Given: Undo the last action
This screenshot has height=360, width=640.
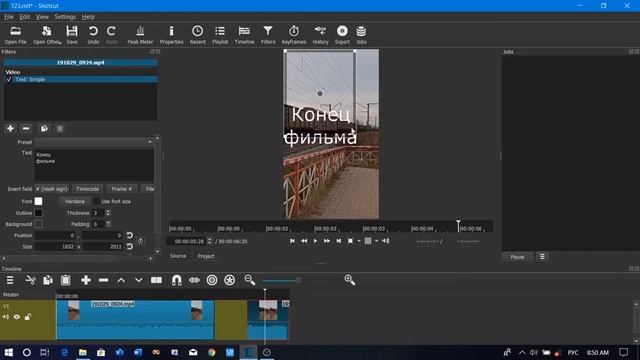Looking at the screenshot, I should click(x=93, y=35).
